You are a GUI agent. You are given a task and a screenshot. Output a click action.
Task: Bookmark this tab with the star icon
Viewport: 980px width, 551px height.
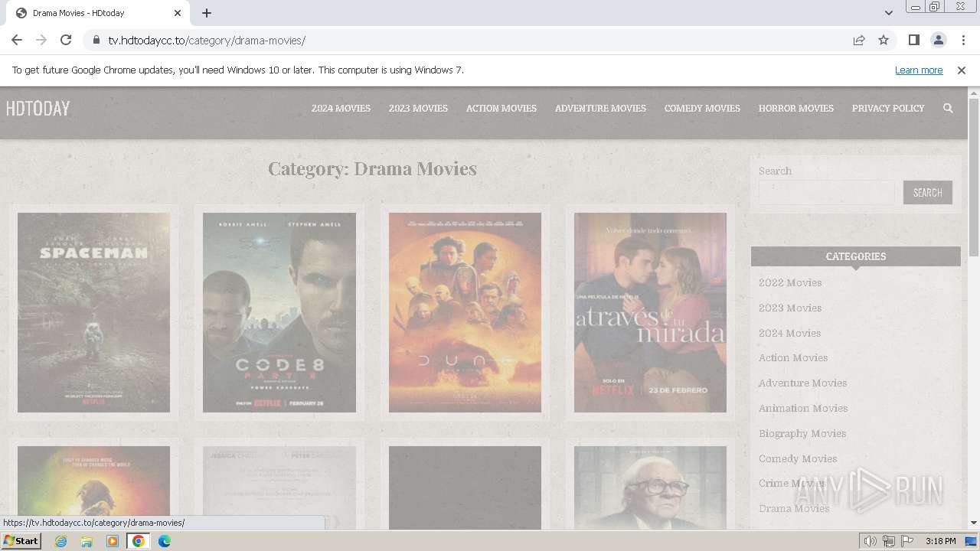884,40
